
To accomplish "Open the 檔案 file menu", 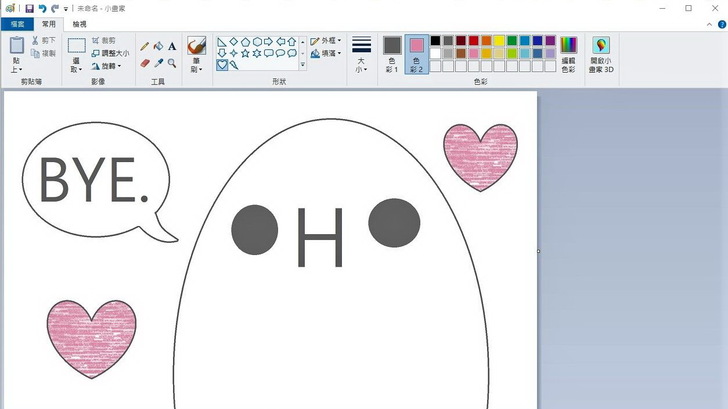I will click(17, 23).
